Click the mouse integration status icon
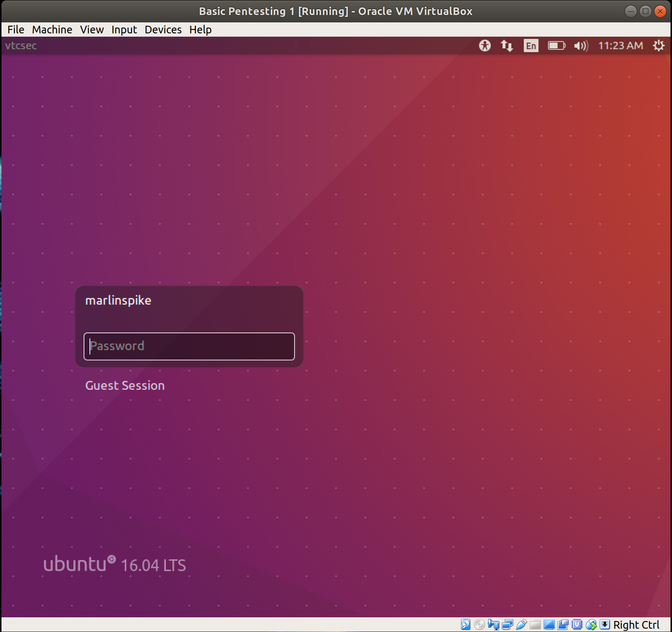This screenshot has height=632, width=672. tap(591, 624)
